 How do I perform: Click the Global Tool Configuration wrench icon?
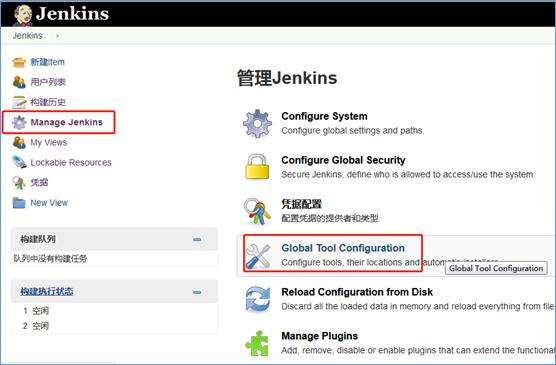(x=258, y=256)
